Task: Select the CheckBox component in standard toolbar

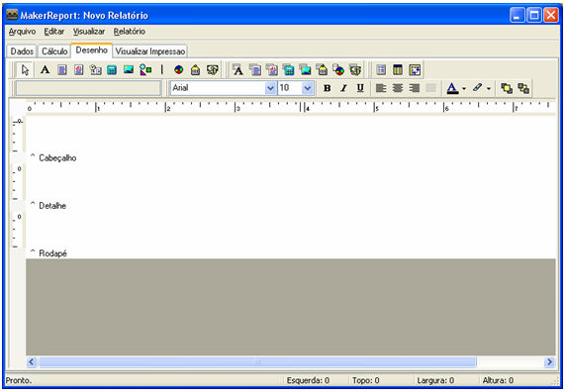Action: pos(212,69)
